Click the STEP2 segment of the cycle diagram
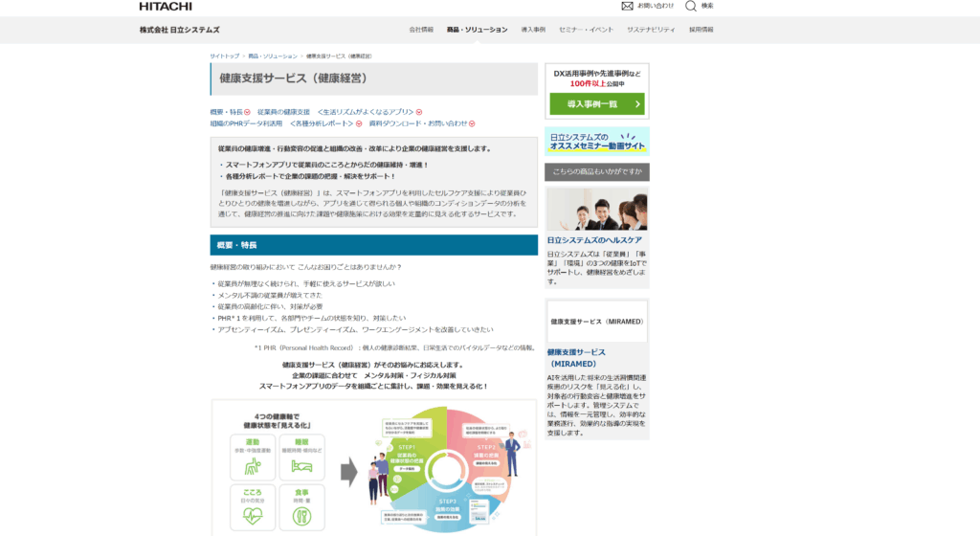The height and width of the screenshot is (536, 980). coord(486,456)
